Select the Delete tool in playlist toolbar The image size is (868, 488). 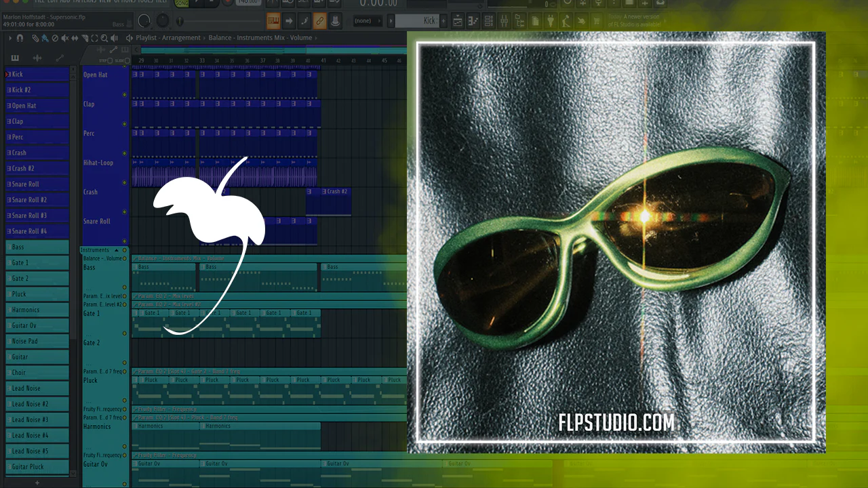[x=54, y=38]
